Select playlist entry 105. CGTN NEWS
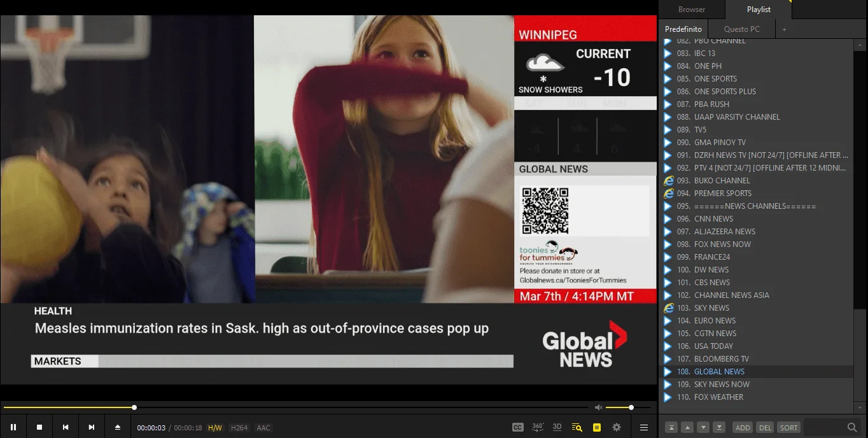868x438 pixels. click(x=757, y=334)
